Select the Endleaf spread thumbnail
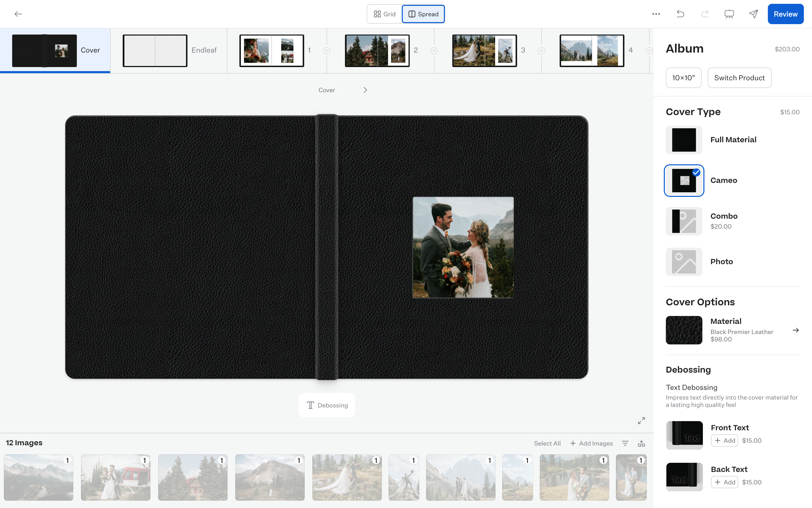 click(155, 51)
